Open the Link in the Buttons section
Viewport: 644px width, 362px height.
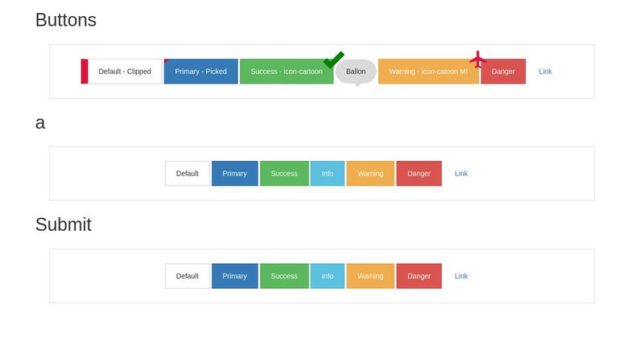click(x=545, y=72)
